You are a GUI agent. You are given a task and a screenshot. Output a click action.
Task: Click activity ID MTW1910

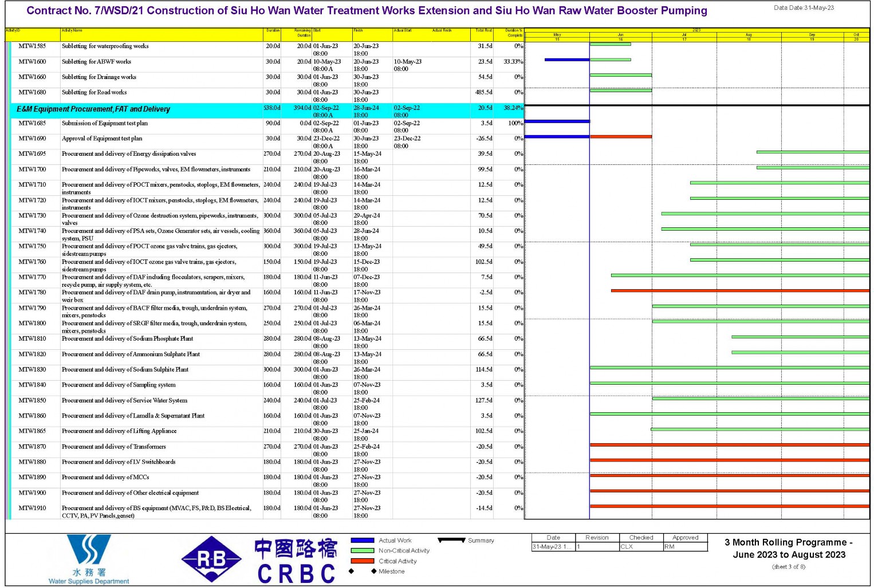click(32, 508)
